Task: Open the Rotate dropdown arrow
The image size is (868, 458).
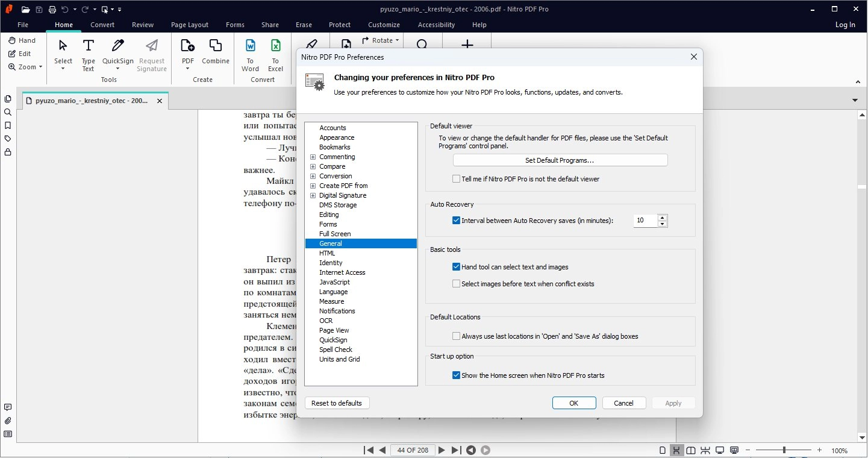Action: click(x=398, y=40)
